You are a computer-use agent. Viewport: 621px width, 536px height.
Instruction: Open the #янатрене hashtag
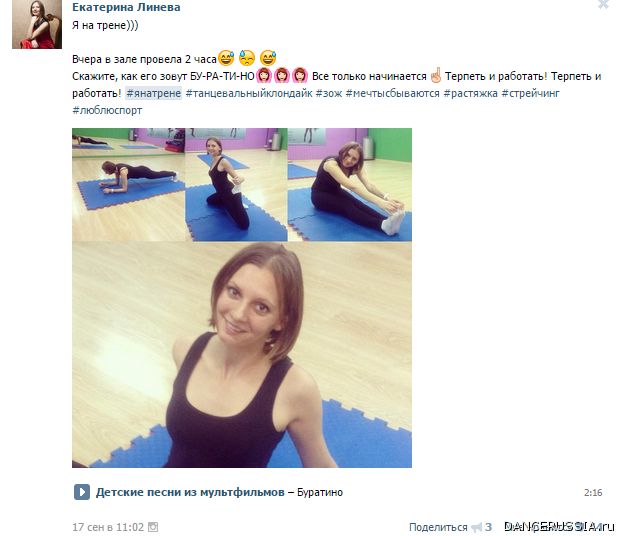click(x=154, y=93)
